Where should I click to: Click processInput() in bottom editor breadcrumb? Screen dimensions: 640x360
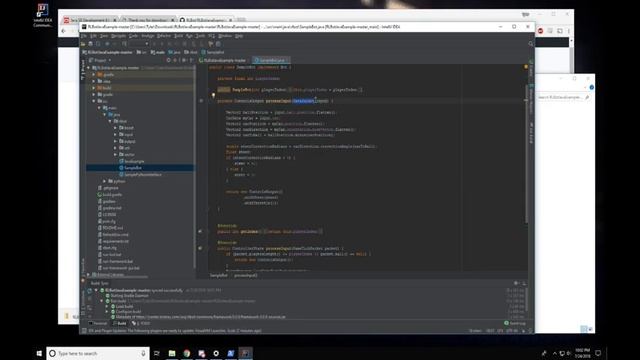click(x=246, y=276)
